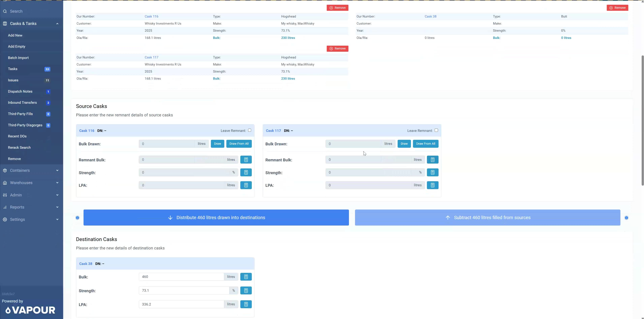Viewport: 644px width, 319px height.
Task: Click Cask 38 Strength input field
Action: pos(184,291)
